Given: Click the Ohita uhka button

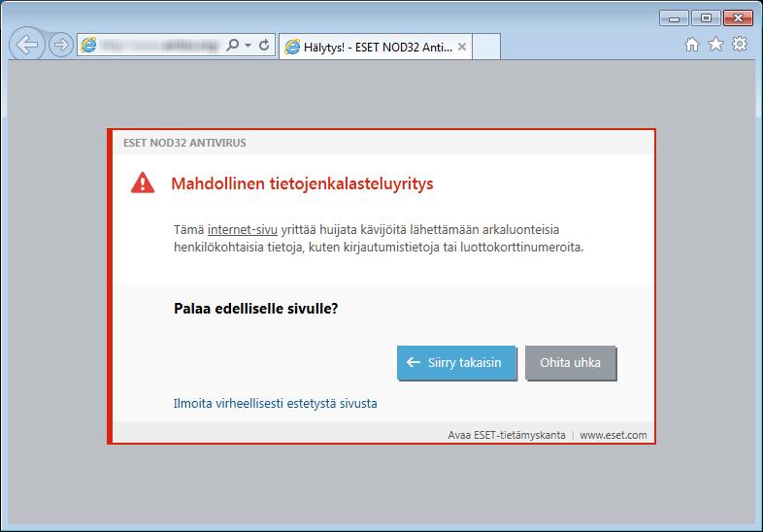Looking at the screenshot, I should [570, 363].
